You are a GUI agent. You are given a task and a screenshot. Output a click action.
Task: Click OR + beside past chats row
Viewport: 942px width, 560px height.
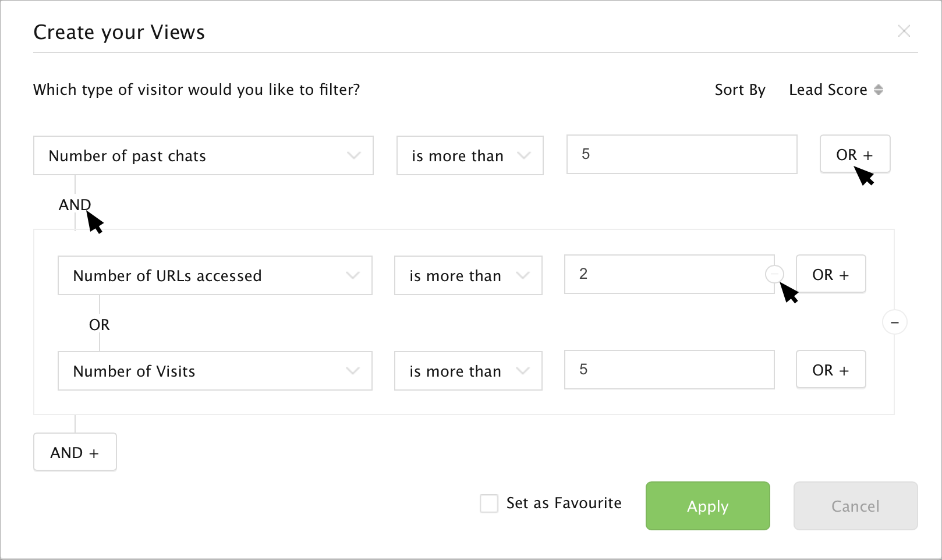(855, 154)
